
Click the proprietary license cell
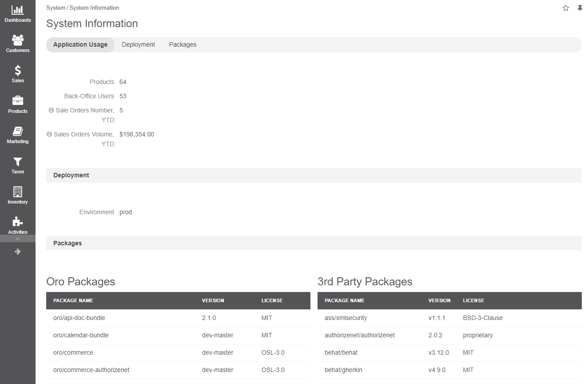coord(478,335)
